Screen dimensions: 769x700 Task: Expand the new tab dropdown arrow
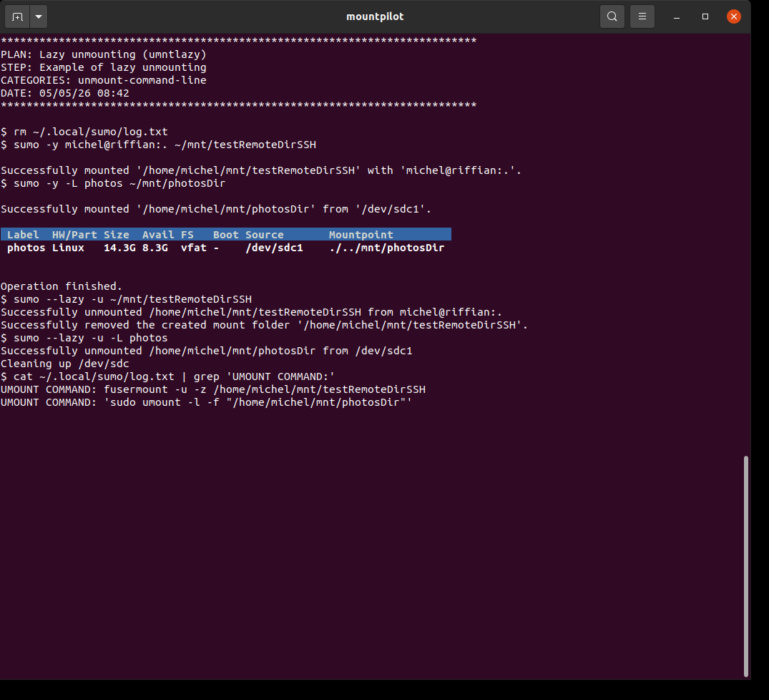[x=39, y=16]
